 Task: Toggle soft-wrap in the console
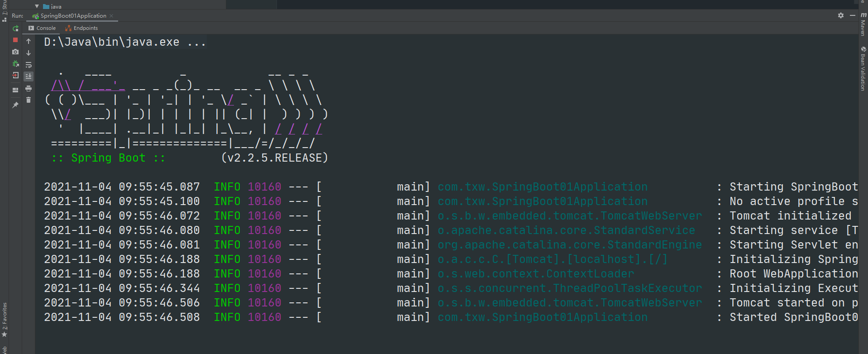pyautogui.click(x=29, y=65)
